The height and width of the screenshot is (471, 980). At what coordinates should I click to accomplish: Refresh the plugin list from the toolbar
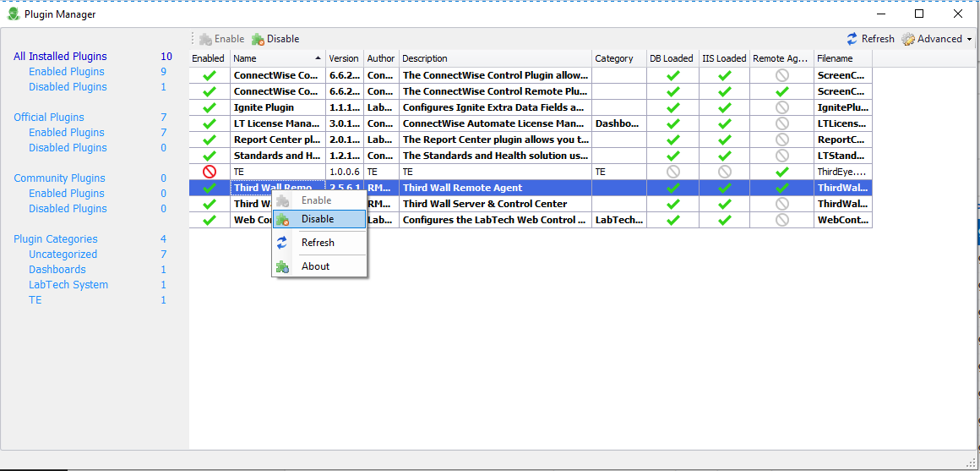(x=871, y=39)
